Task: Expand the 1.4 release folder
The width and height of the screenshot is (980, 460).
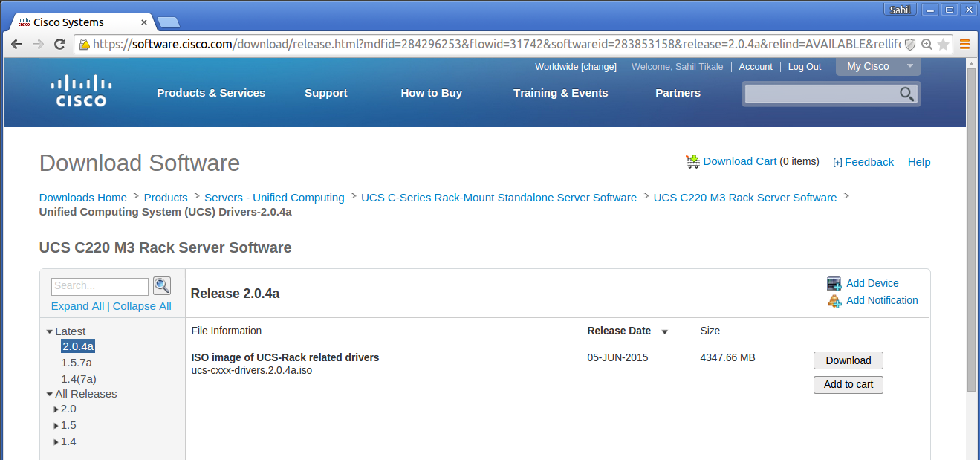Action: coord(56,442)
